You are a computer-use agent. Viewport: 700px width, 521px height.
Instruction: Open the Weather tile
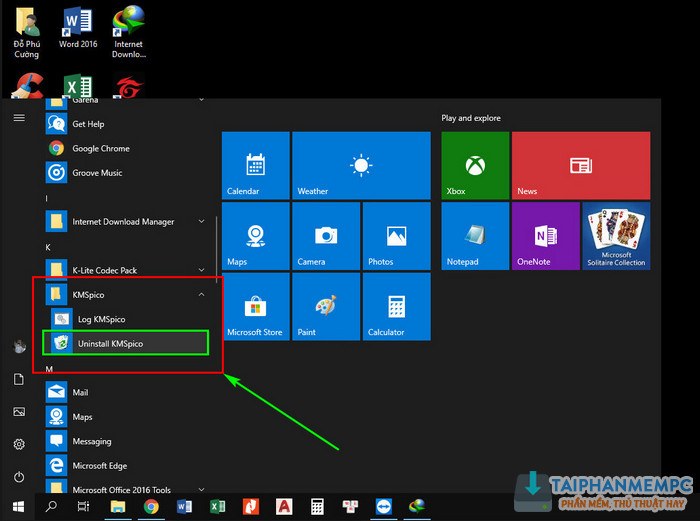click(361, 165)
